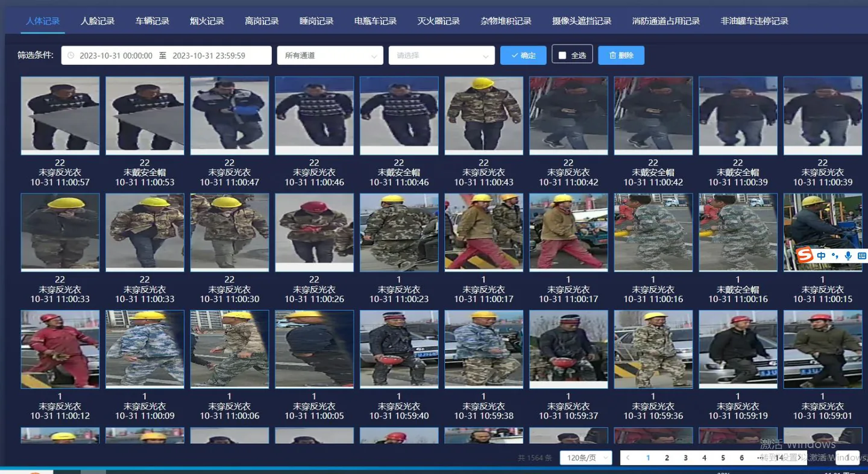Click the page jump input box
This screenshot has height=474, width=868.
[x=848, y=458]
